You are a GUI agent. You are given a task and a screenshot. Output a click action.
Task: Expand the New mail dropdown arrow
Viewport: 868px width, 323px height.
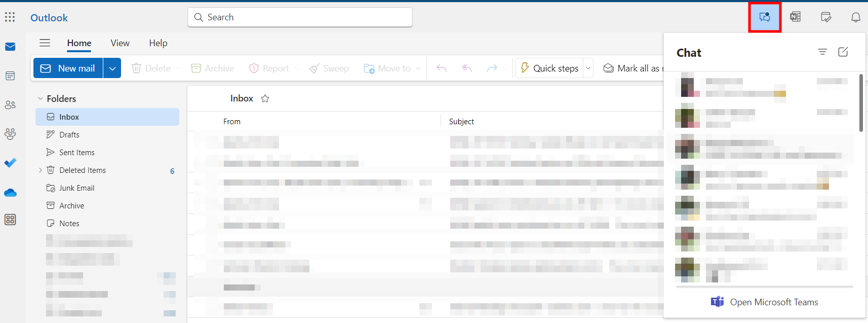point(112,68)
